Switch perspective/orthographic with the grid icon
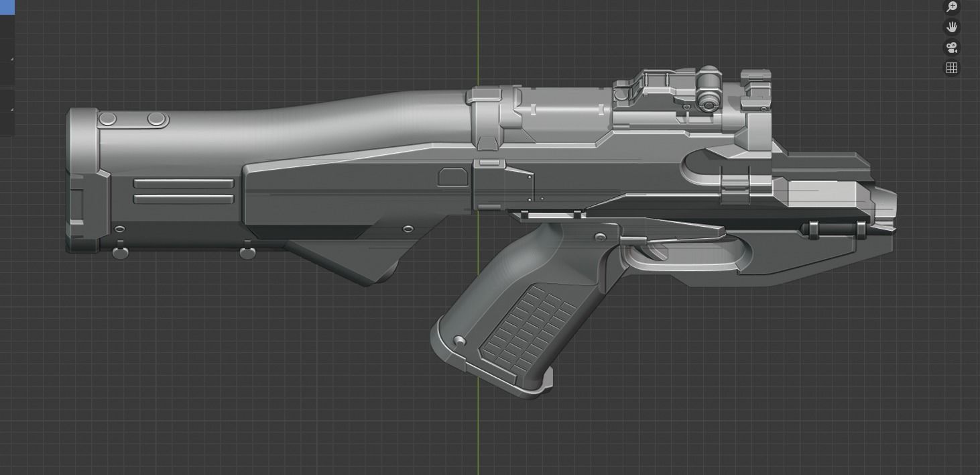 click(951, 68)
